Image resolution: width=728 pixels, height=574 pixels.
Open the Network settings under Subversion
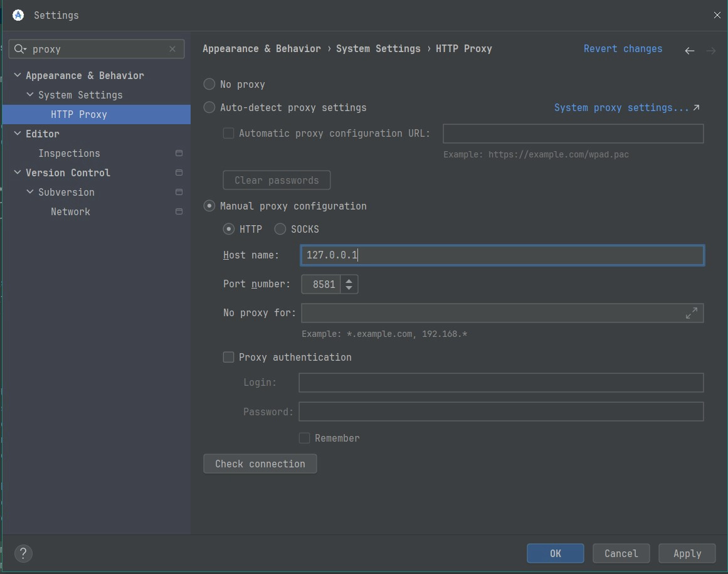point(71,212)
